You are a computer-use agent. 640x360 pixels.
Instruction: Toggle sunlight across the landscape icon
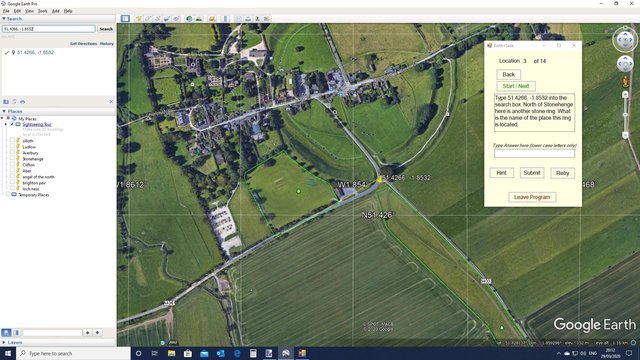pyautogui.click(x=199, y=19)
